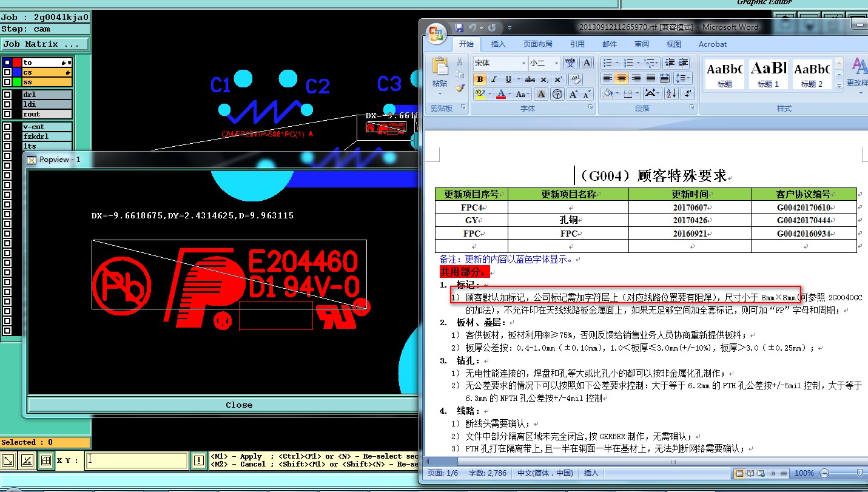Open the font size dropdown (小二)
The image size is (868, 492).
556,63
